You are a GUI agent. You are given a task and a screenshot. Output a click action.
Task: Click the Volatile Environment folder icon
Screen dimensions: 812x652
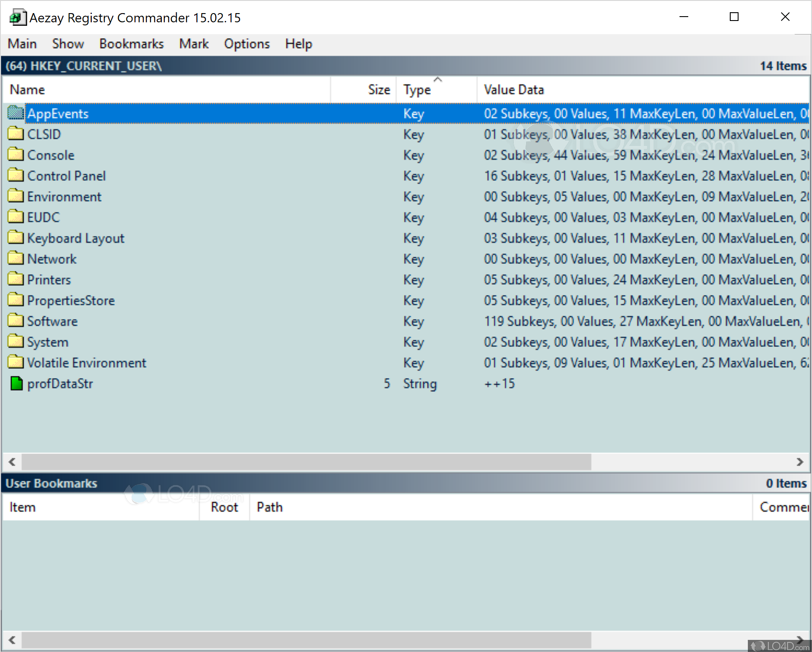coord(16,362)
